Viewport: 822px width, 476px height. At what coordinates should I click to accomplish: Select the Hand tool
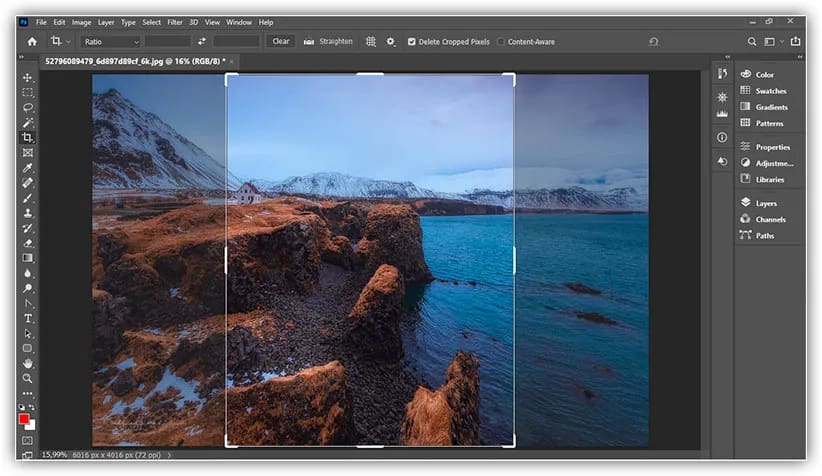tap(28, 363)
